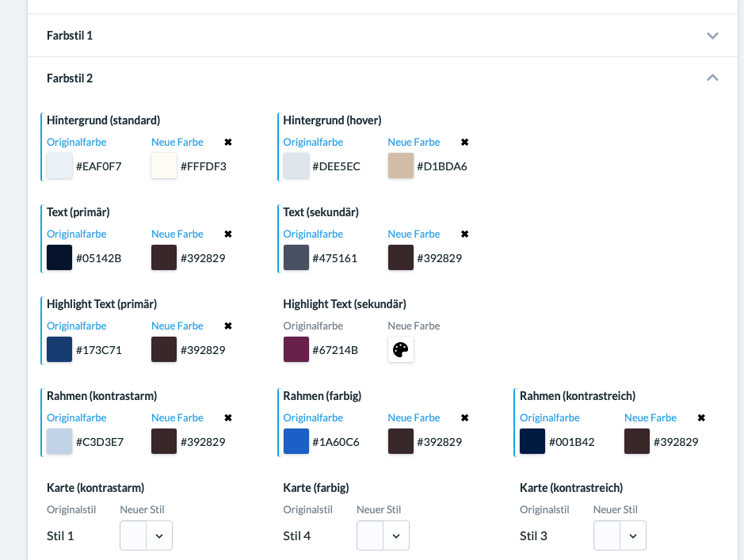This screenshot has height=560, width=744.
Task: Open palette picker for Highlight Text (sekundär)
Action: 401,349
